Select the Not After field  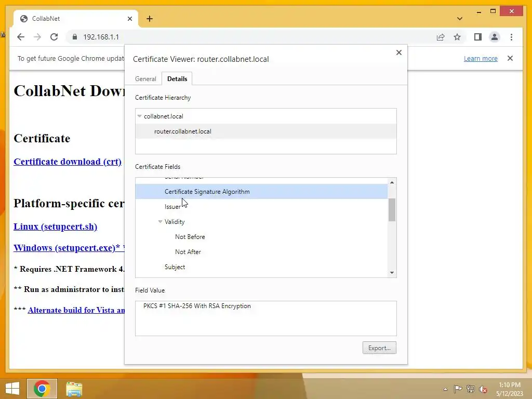[x=261, y=252]
